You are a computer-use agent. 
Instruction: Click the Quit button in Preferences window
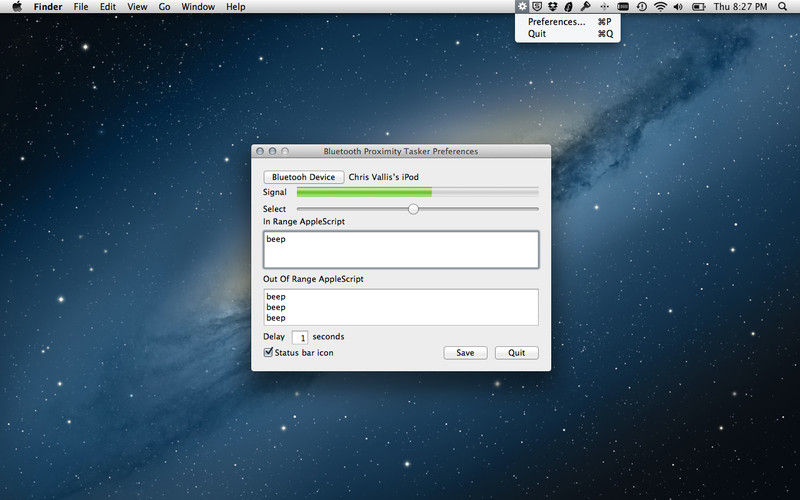[516, 353]
